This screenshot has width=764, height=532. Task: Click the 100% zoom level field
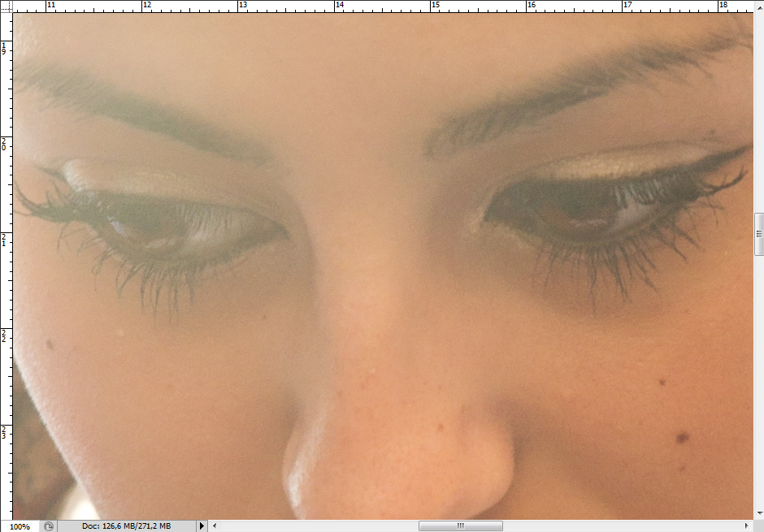coord(20,526)
